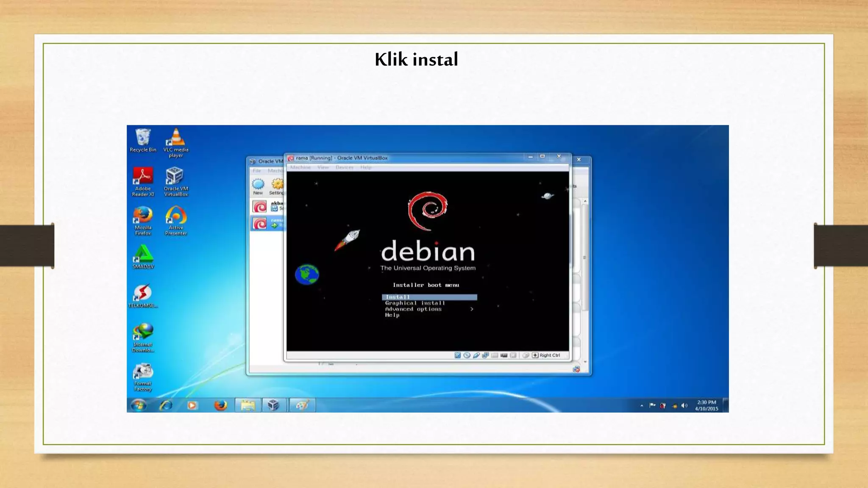Click USB devices status icon
The width and height of the screenshot is (868, 488).
tap(476, 355)
